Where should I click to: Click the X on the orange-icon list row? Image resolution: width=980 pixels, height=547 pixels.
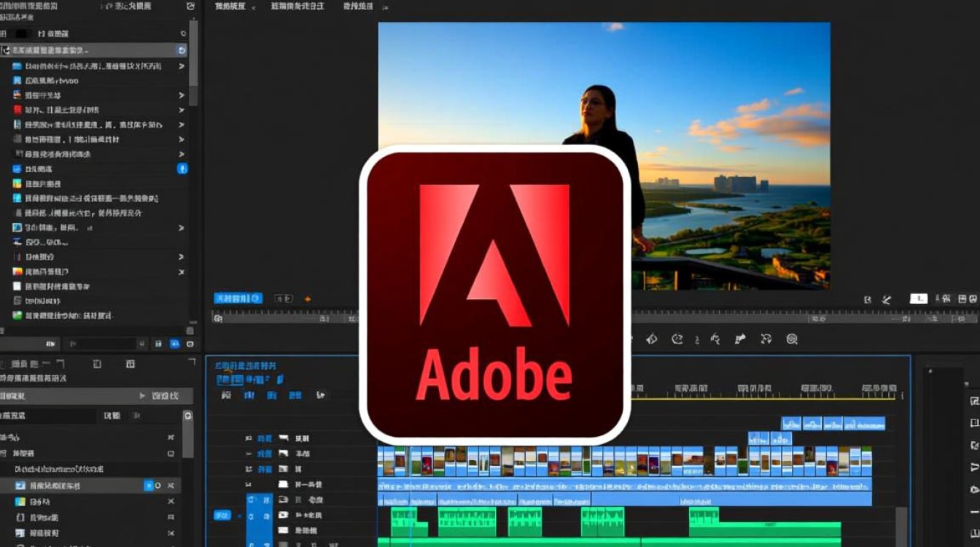pyautogui.click(x=182, y=271)
